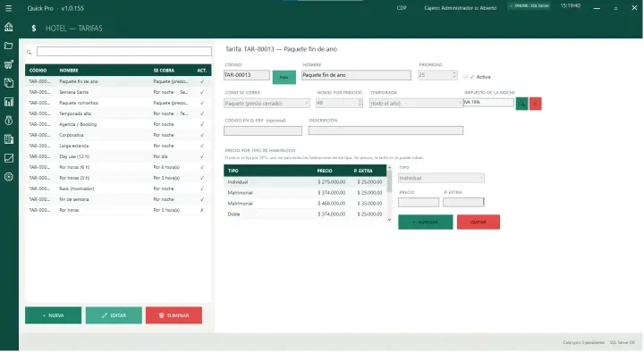Click the P. Extra input field under Tipo

point(463,202)
